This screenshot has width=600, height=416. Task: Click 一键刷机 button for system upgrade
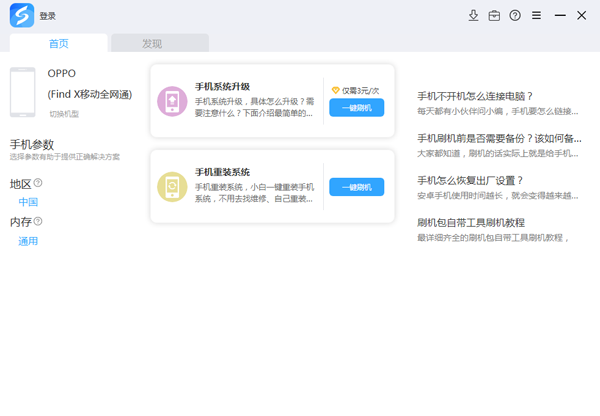(x=356, y=108)
